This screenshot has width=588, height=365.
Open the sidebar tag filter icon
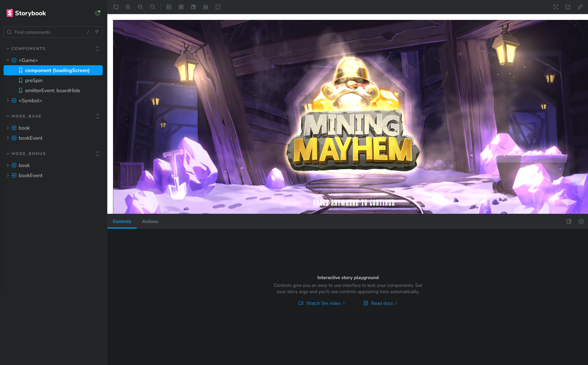[x=97, y=32]
